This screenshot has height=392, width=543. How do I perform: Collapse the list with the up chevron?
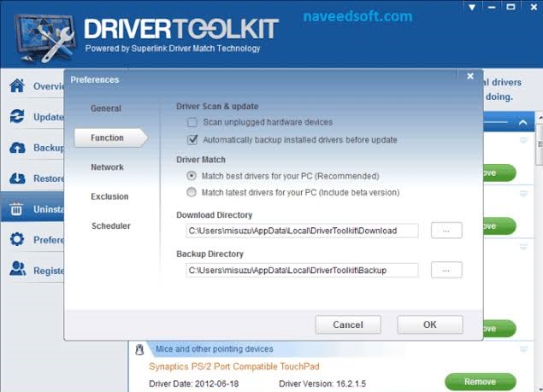point(523,122)
